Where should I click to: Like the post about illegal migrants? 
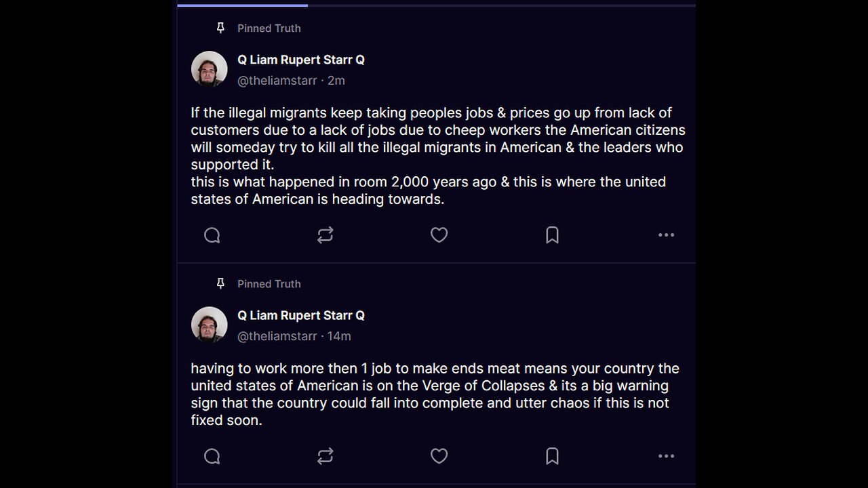(439, 235)
